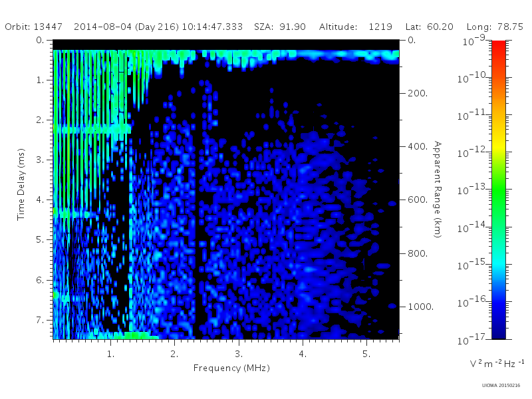Screen dimensions: 532x399
Task: Click the SZA: 91.90 value
Action: (x=280, y=27)
